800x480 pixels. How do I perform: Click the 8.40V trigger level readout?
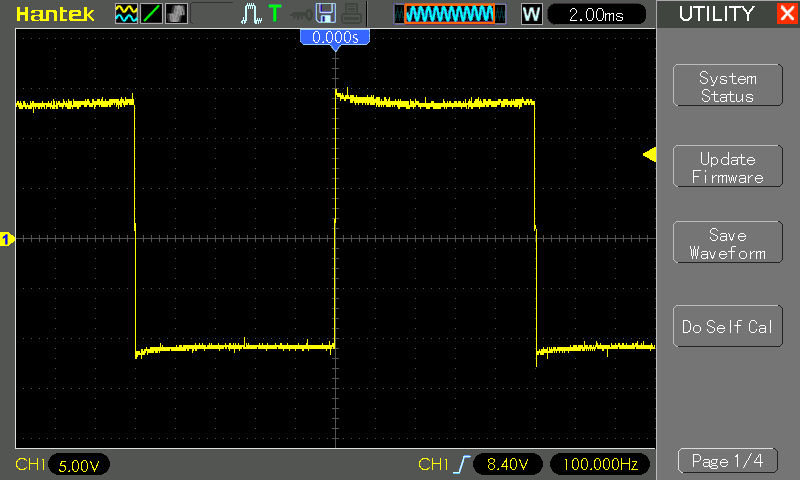pos(508,464)
